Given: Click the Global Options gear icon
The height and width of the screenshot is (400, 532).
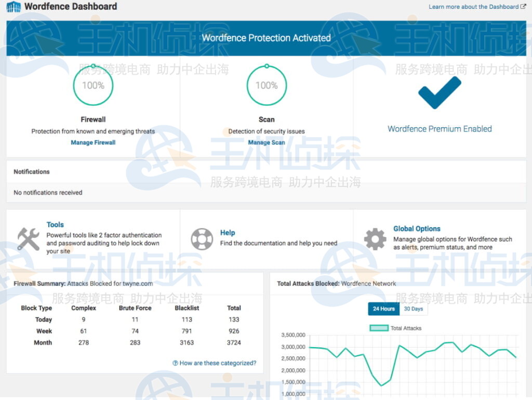Looking at the screenshot, I should (x=375, y=239).
